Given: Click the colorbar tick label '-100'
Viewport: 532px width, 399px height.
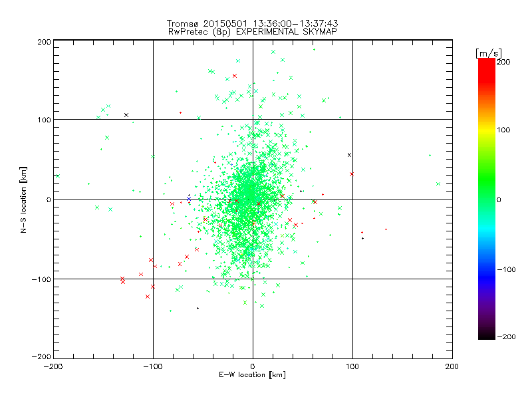Looking at the screenshot, I should [x=506, y=269].
